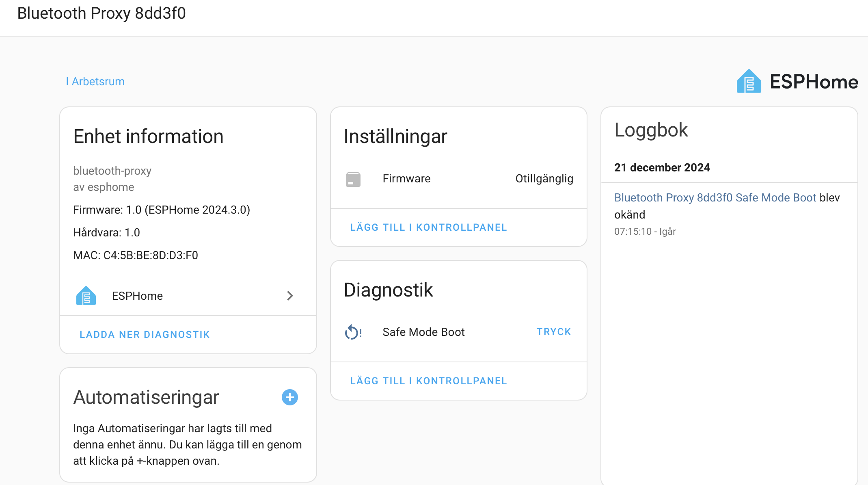This screenshot has height=485, width=868.
Task: Click the ESPHome brand text at top right
Action: [814, 82]
